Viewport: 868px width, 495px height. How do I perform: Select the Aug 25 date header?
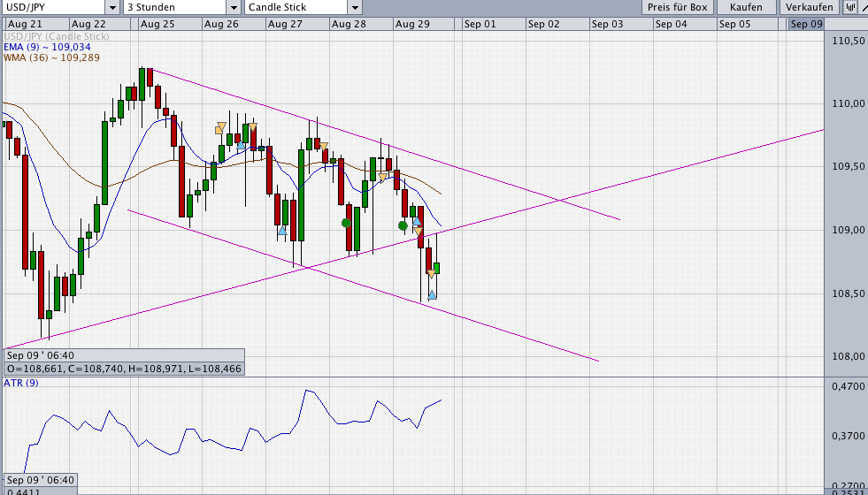point(157,24)
